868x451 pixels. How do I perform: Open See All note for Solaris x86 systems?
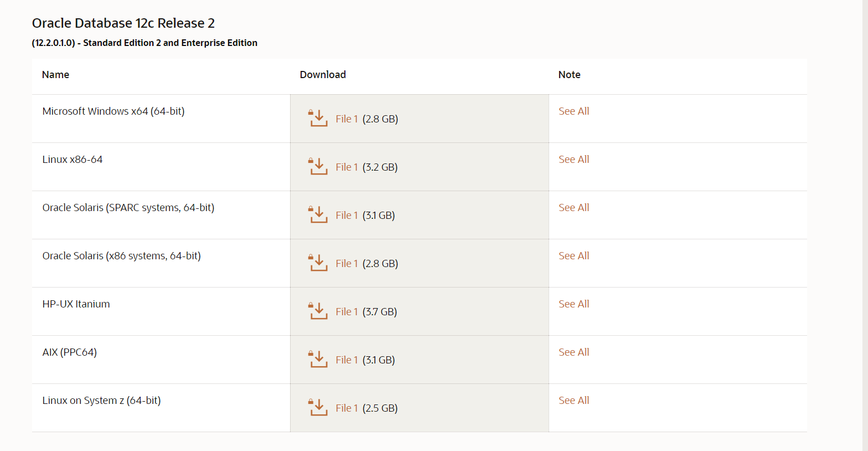(573, 256)
